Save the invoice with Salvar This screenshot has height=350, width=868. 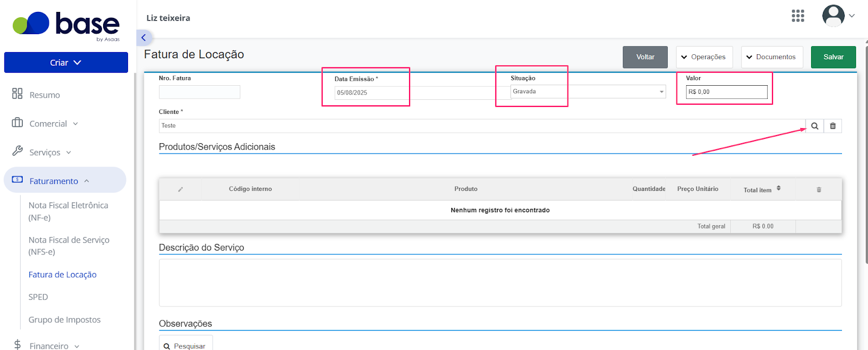point(833,57)
